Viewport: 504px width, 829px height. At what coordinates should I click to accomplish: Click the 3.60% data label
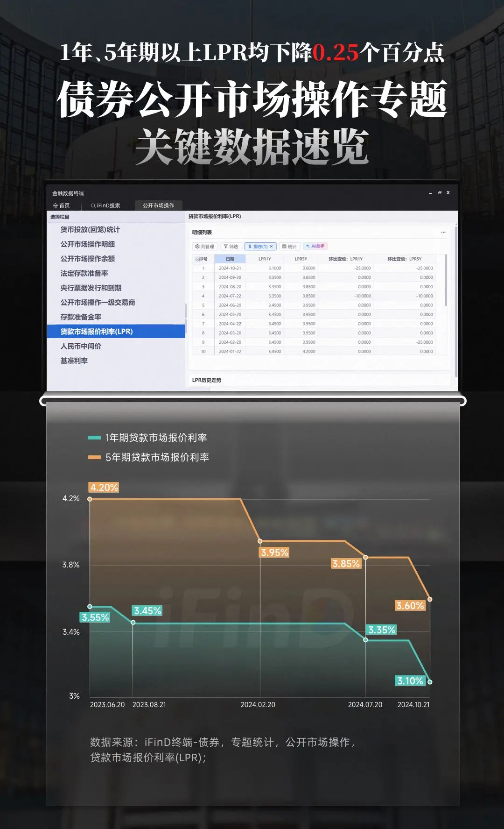point(410,606)
